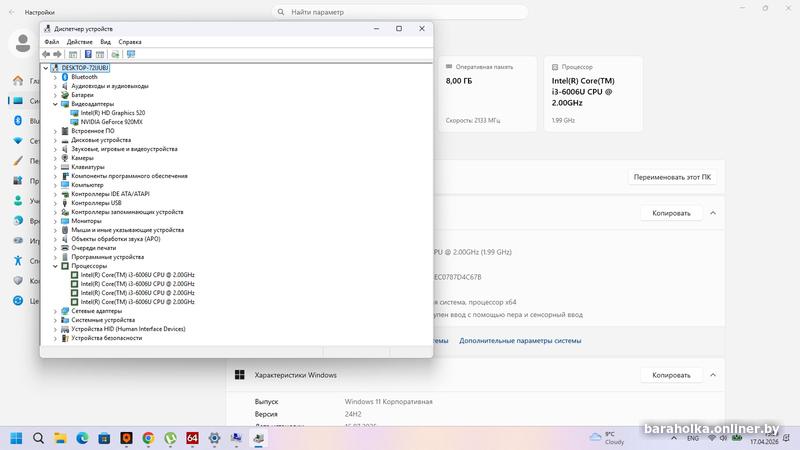Collapse the Видеоадаптеры category
The image size is (800, 450).
click(x=55, y=104)
